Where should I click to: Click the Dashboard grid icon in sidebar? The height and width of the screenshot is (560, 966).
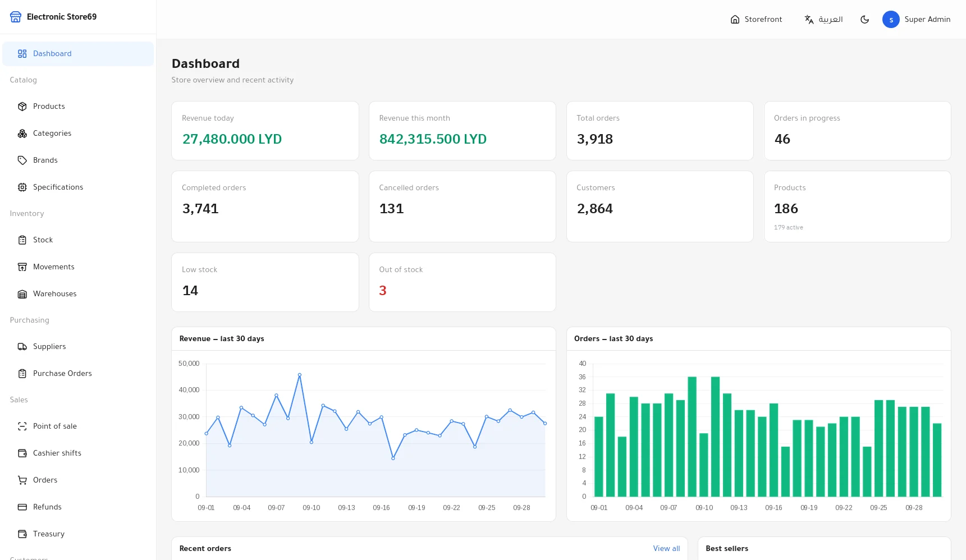[x=22, y=54]
